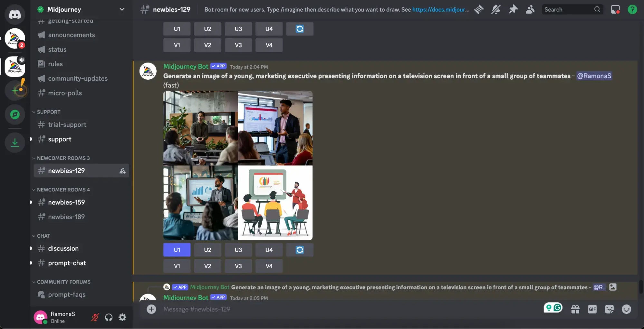
Task: Click the plus attachment button
Action: (x=151, y=309)
